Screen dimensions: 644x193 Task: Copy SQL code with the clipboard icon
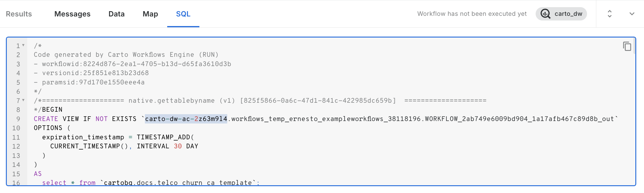click(627, 47)
